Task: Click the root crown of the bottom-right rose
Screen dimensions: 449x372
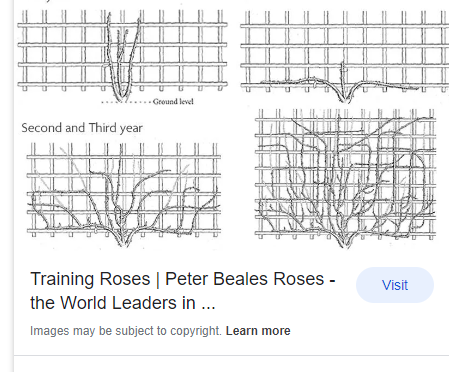Action: [x=345, y=243]
